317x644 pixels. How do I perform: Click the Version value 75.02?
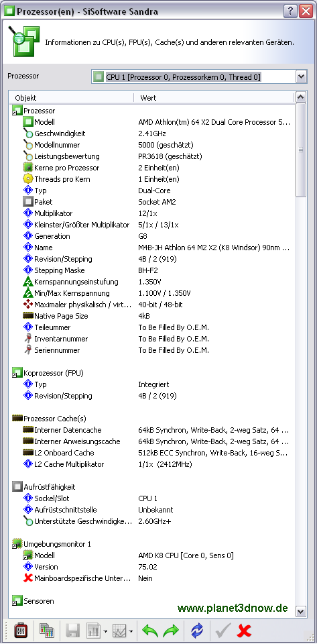click(x=147, y=567)
